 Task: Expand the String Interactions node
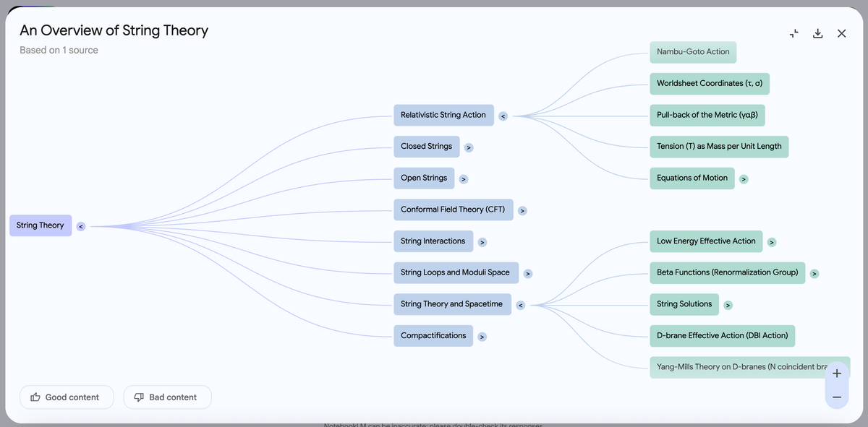point(482,242)
